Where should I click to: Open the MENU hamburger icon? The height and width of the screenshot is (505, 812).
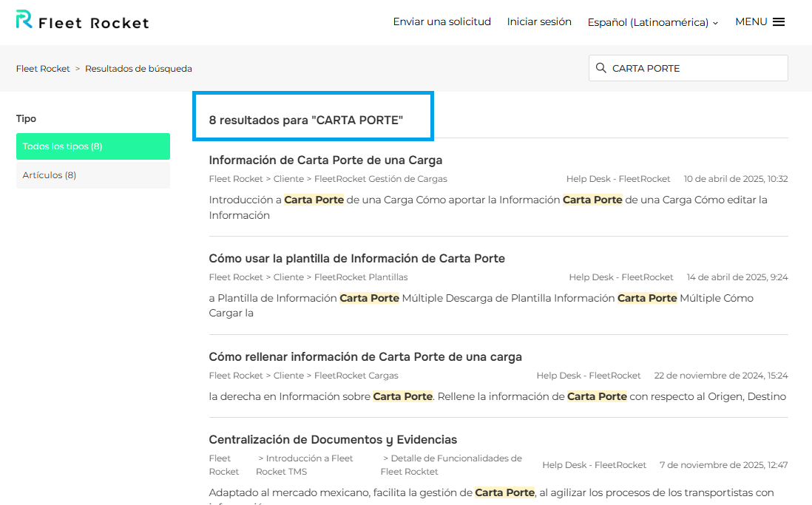tap(778, 21)
